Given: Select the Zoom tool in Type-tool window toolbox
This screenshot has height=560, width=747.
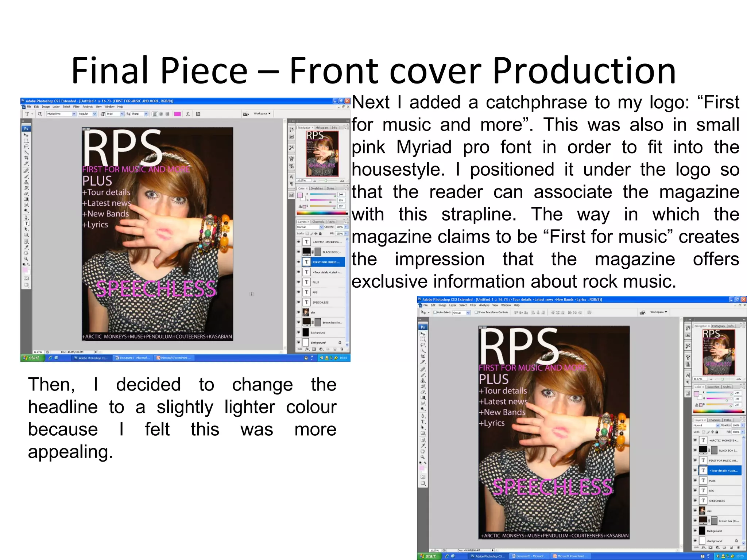Looking at the screenshot, I should (26, 258).
